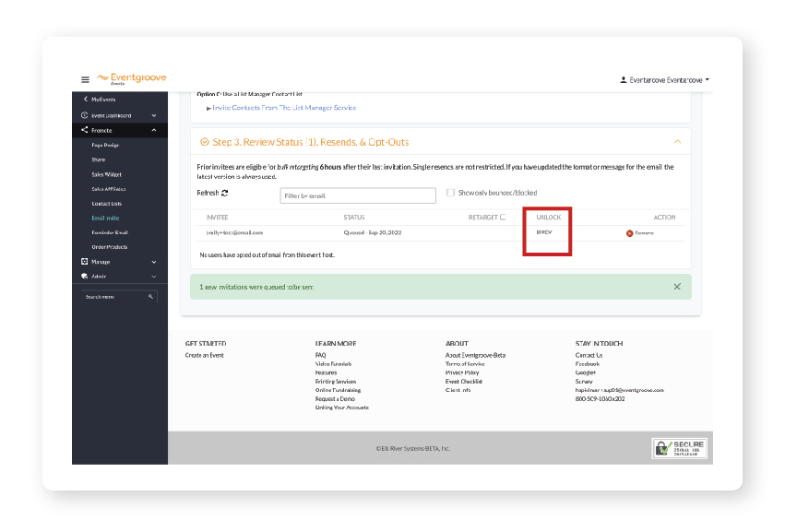785x532 pixels.
Task: Click the refresh arrows icon
Action: (225, 193)
